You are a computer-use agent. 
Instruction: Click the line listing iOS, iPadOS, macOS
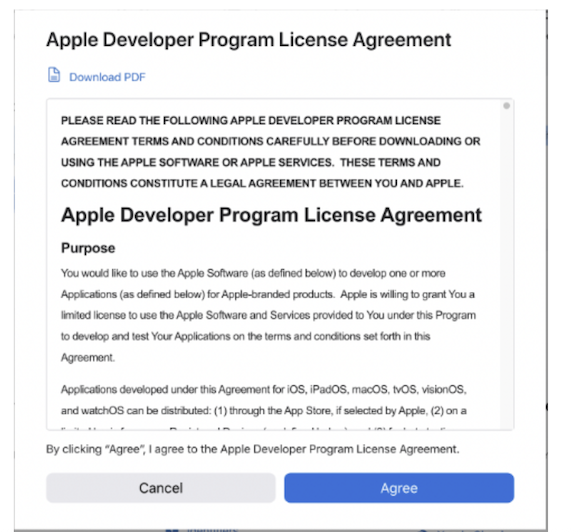pyautogui.click(x=264, y=390)
